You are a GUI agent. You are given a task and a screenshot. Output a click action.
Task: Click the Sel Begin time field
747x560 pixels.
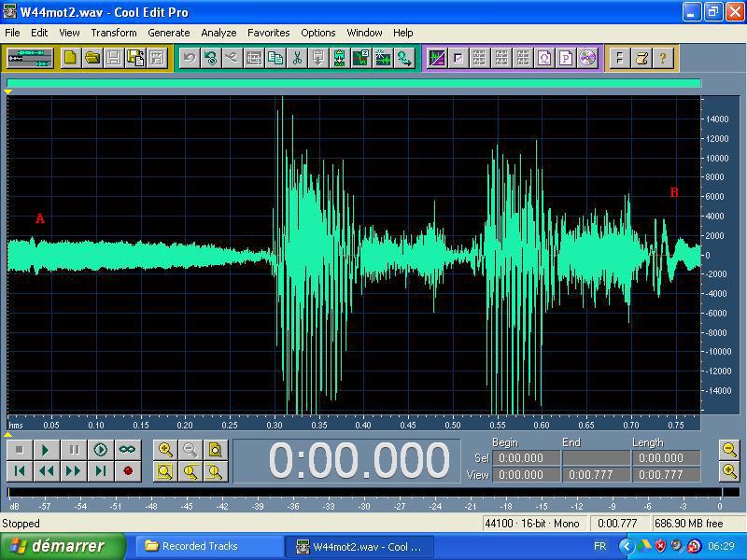527,458
